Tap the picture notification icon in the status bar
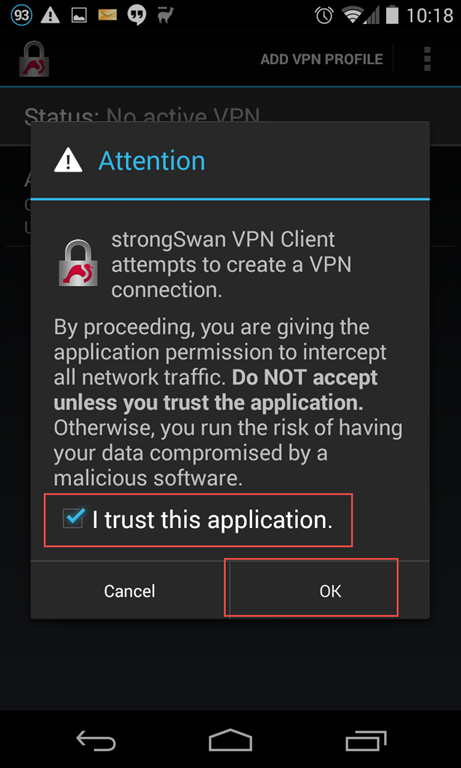461x768 pixels. [x=79, y=16]
